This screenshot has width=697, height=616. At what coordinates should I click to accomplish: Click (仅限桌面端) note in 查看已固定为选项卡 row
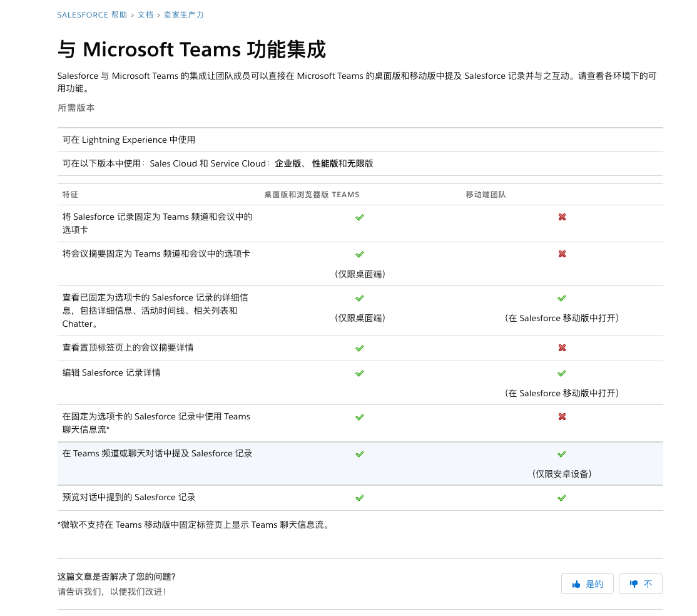(x=360, y=318)
